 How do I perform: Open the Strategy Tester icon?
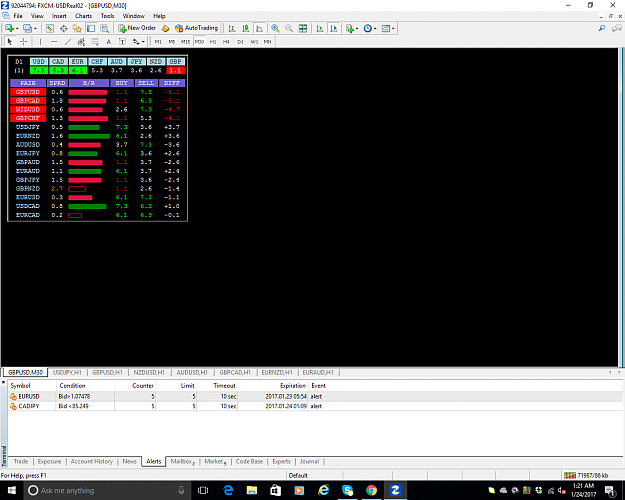point(104,28)
